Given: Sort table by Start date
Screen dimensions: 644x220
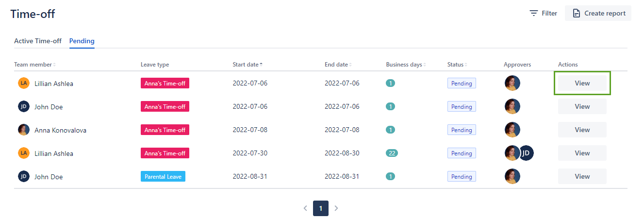Looking at the screenshot, I should click(x=248, y=65).
